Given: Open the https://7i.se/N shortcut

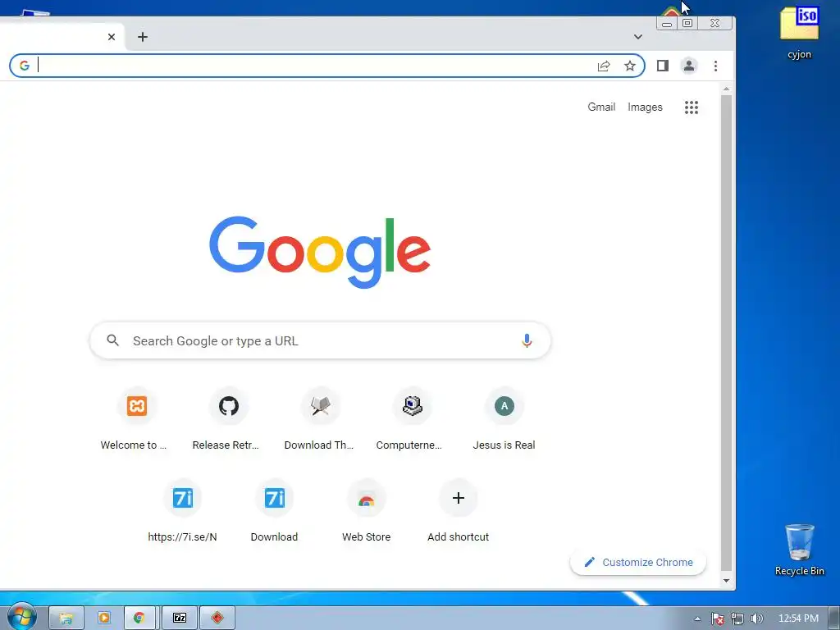Looking at the screenshot, I should (x=183, y=512).
